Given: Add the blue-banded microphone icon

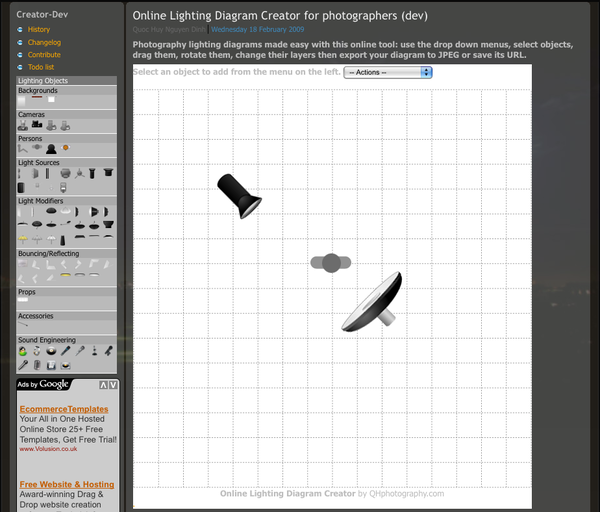Looking at the screenshot, I should pyautogui.click(x=65, y=351).
